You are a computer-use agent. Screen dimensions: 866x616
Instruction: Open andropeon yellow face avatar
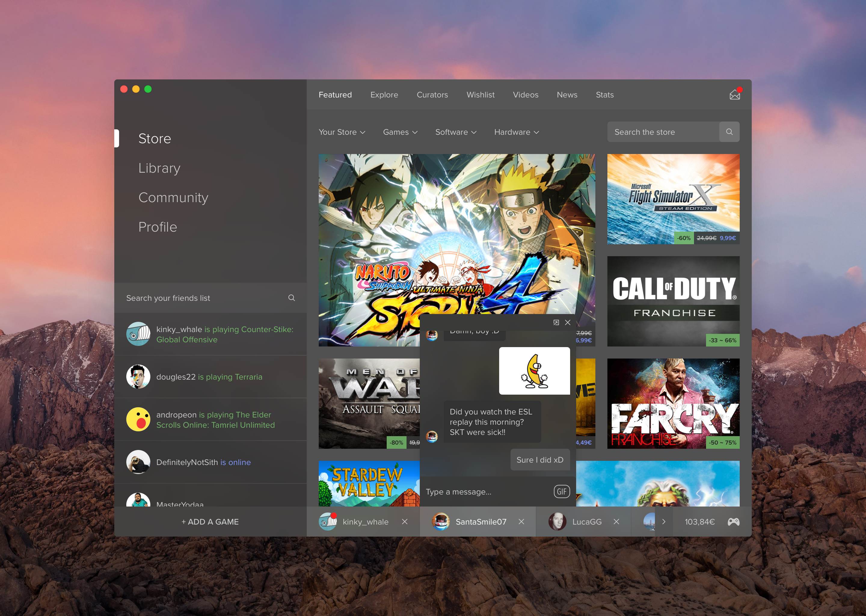point(138,420)
